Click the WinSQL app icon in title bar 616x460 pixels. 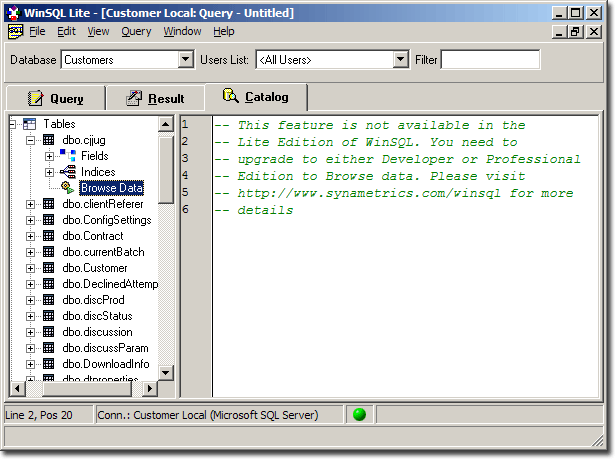click(x=13, y=13)
